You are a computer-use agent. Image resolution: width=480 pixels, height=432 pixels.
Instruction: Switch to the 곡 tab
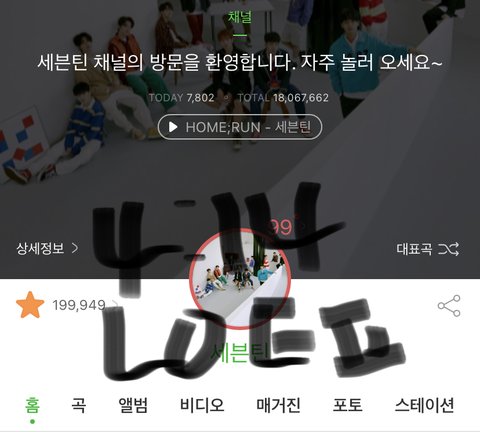coord(79,405)
